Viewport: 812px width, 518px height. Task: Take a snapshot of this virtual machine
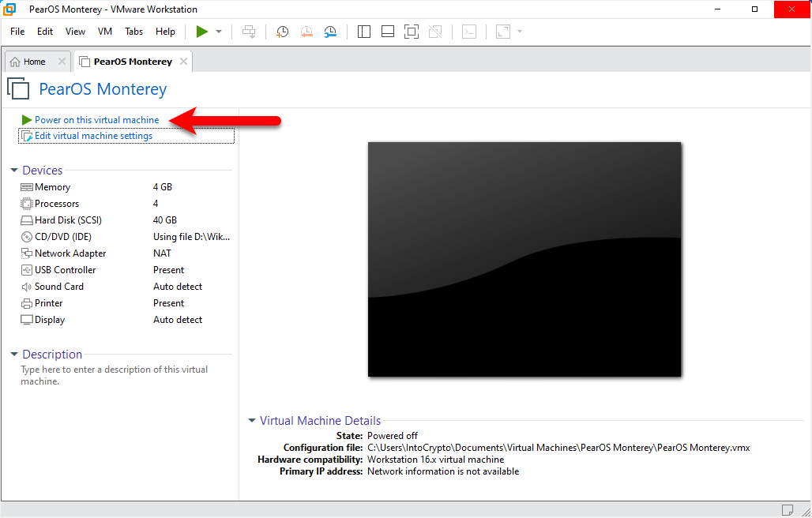282,32
